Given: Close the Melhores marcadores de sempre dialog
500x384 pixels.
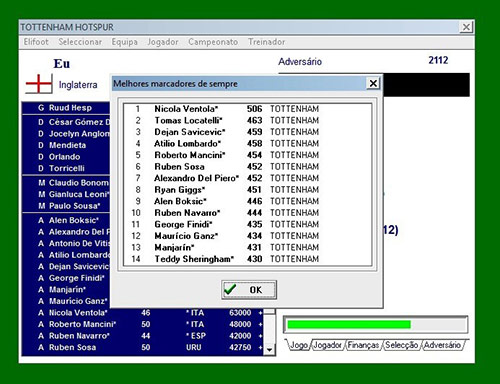Looking at the screenshot, I should coord(373,83).
